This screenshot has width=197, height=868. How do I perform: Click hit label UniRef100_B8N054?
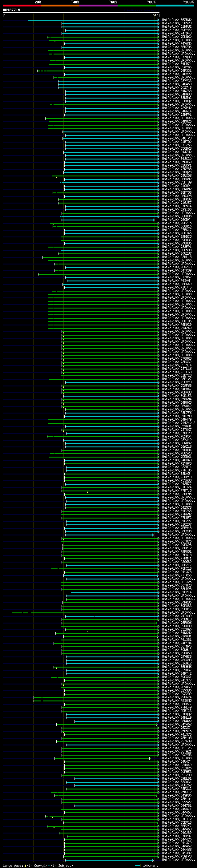coord(176,474)
